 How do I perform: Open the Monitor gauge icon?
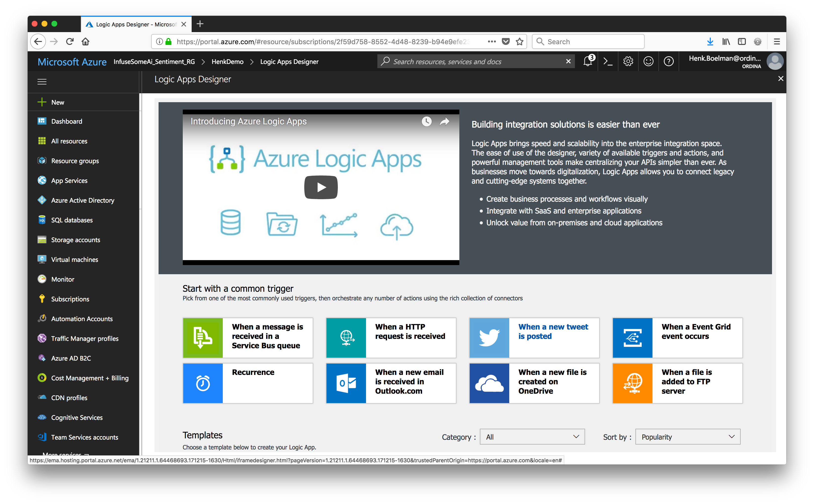(42, 279)
